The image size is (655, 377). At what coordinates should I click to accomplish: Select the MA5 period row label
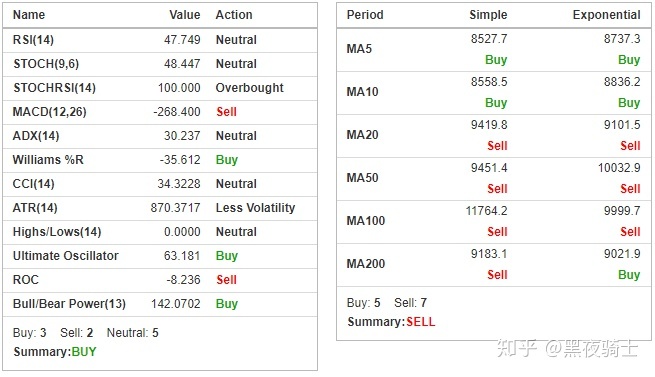(x=359, y=49)
